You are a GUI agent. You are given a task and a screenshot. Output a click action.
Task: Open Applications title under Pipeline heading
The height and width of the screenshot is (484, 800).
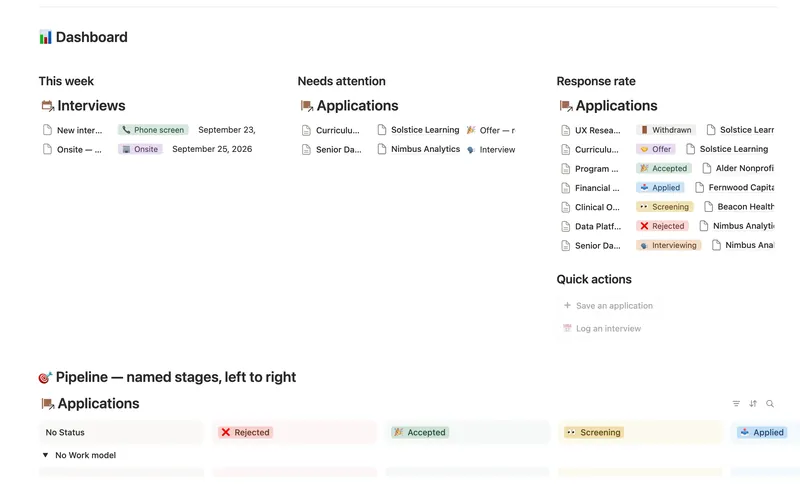[x=98, y=403]
